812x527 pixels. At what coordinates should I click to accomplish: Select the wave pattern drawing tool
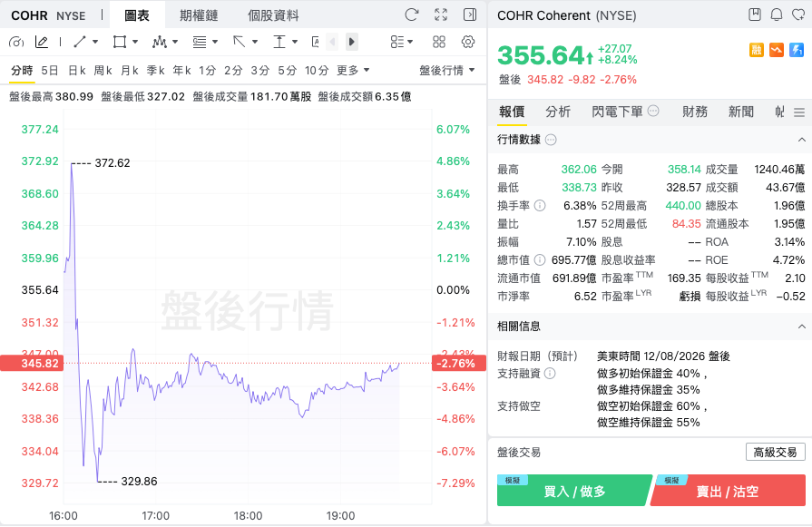[x=160, y=42]
